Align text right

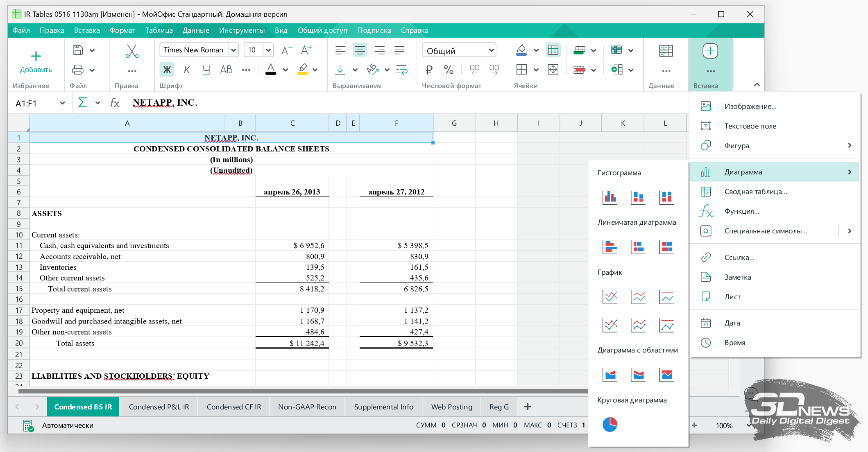379,50
